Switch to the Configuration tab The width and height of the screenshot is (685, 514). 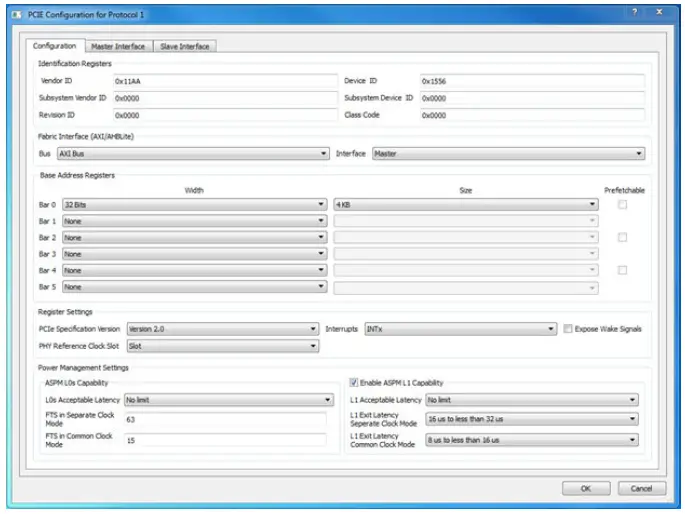54,46
